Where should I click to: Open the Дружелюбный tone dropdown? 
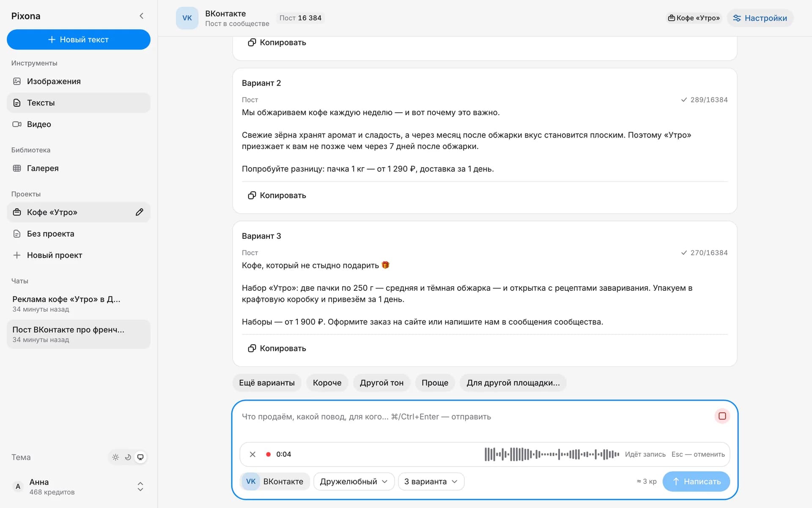(x=354, y=481)
